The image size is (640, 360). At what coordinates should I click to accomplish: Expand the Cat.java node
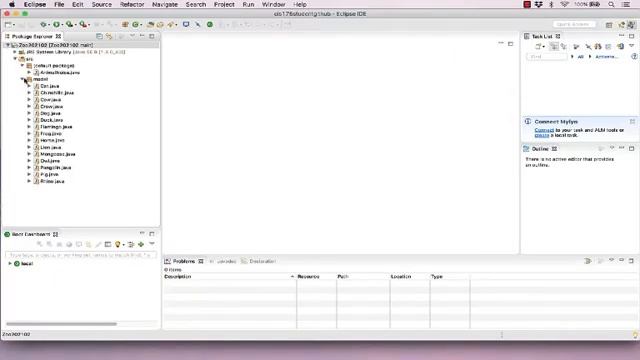coord(29,86)
